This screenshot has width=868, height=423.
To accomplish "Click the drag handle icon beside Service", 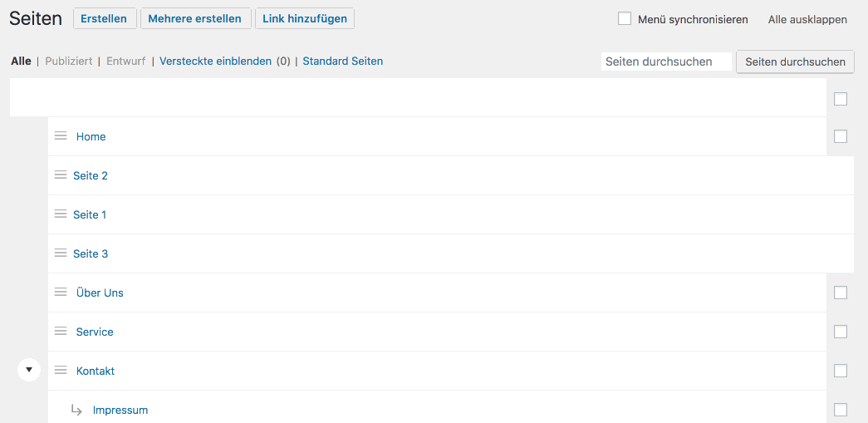I will (61, 331).
